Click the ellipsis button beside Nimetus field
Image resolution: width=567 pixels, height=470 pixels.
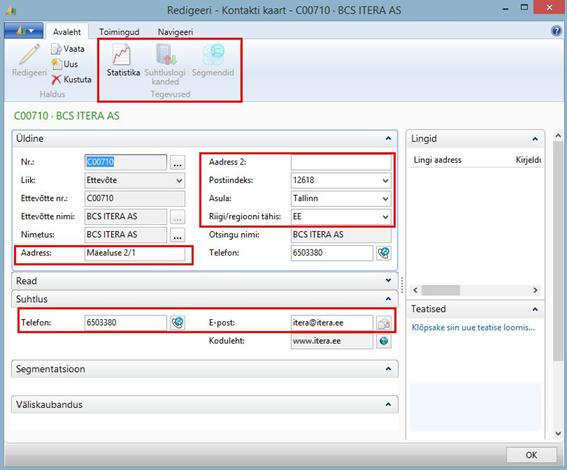click(178, 235)
